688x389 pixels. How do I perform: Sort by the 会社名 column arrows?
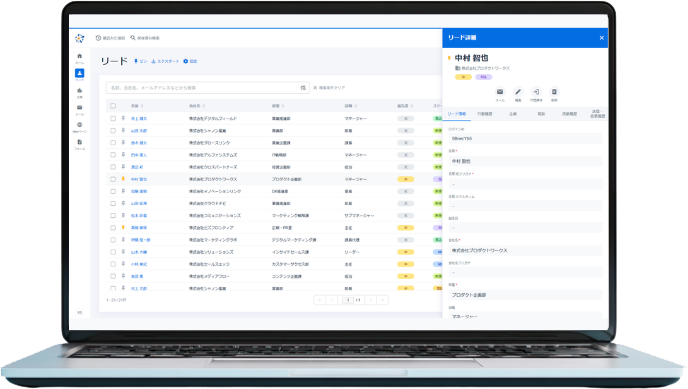click(204, 106)
